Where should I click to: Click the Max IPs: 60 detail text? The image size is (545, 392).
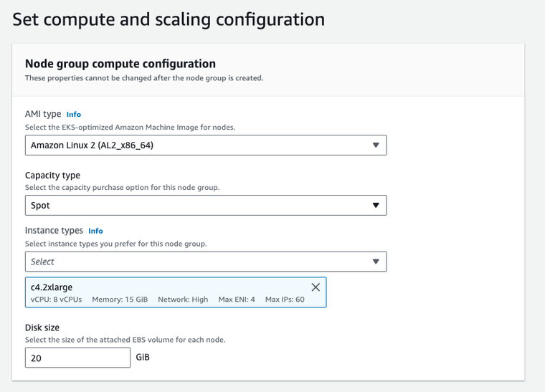pos(285,300)
